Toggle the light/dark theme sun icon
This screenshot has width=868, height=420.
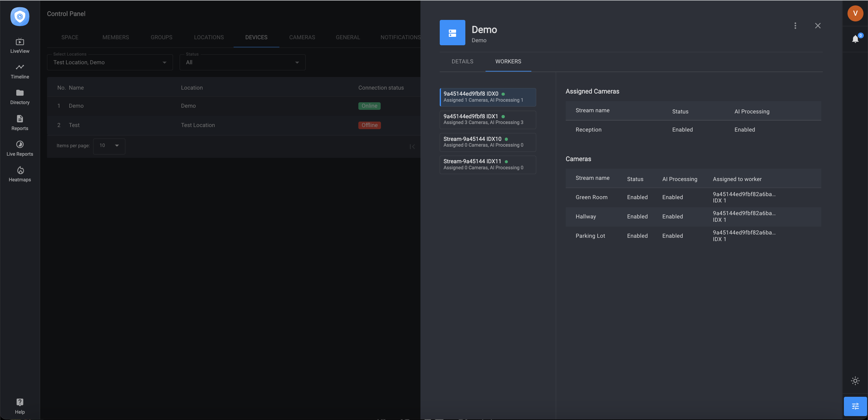click(855, 381)
